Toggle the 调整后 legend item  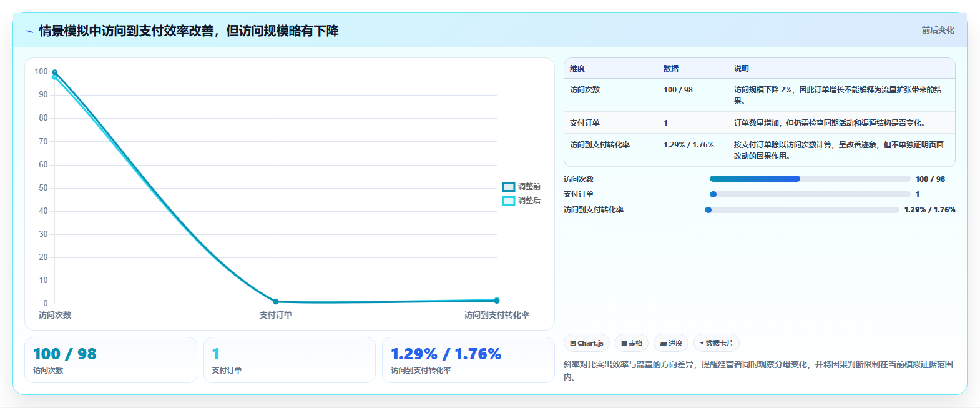(521, 201)
